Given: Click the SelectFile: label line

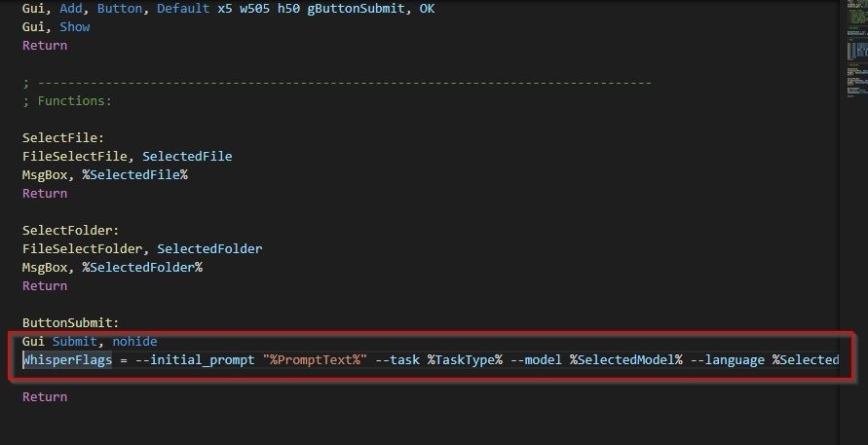Looking at the screenshot, I should (x=63, y=137).
